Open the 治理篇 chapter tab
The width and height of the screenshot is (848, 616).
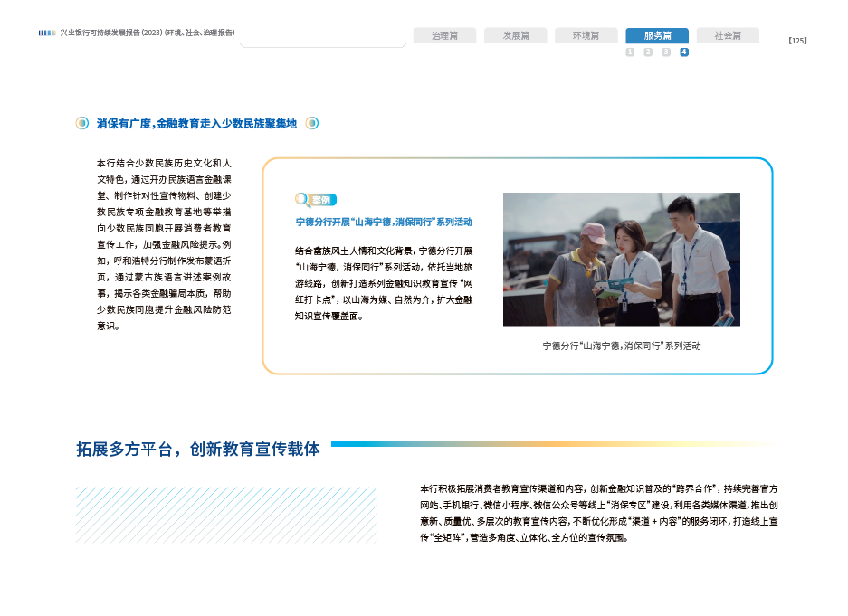444,35
